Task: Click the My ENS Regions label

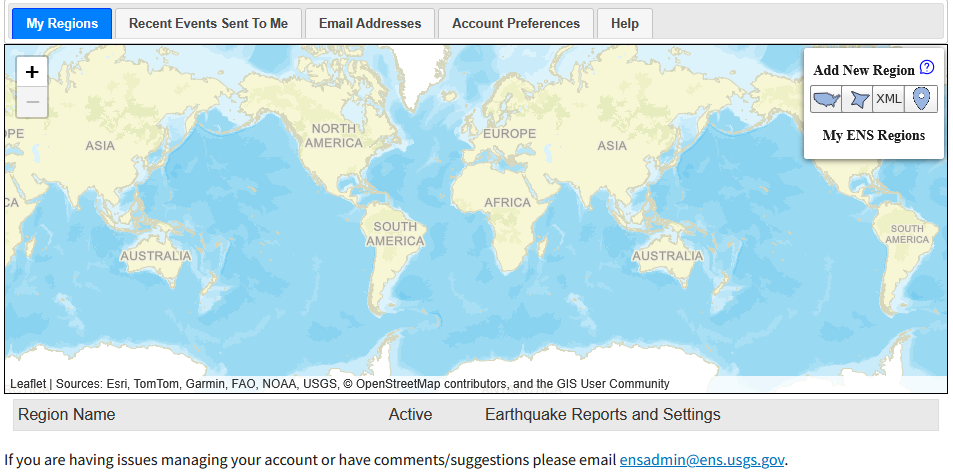Action: click(x=873, y=135)
